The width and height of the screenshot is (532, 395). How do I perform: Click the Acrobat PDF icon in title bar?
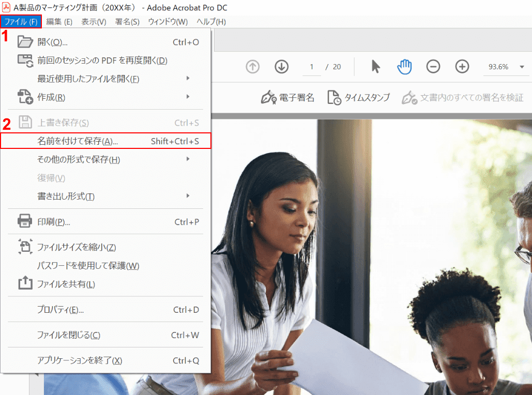[x=6, y=7]
